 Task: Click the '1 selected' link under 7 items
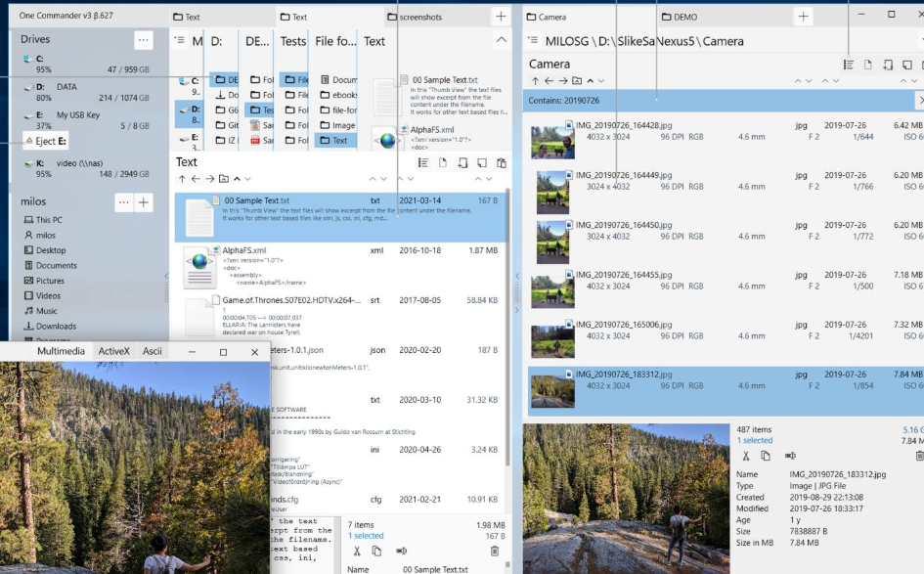tap(366, 536)
